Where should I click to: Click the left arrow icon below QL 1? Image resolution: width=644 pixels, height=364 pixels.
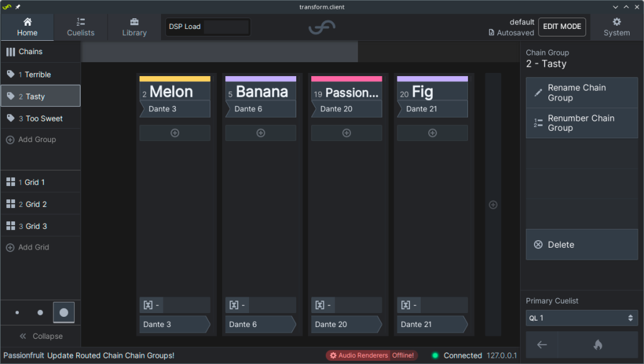point(541,345)
